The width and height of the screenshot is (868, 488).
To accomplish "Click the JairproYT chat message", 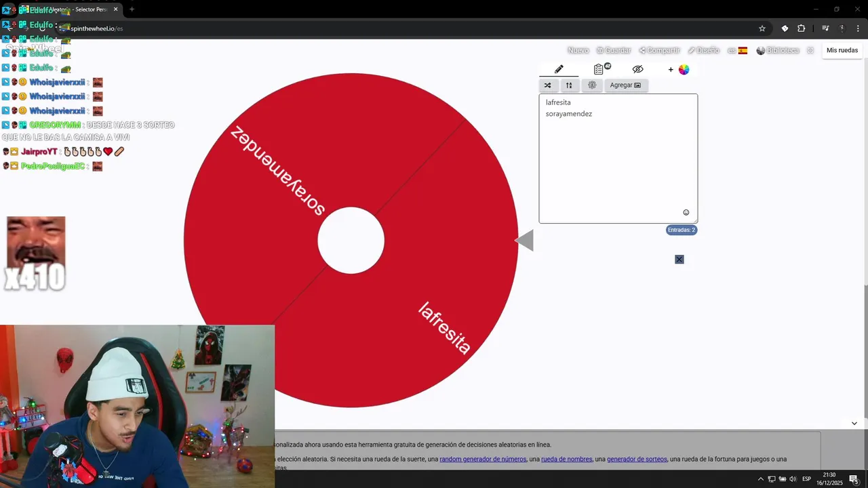I will [x=63, y=152].
